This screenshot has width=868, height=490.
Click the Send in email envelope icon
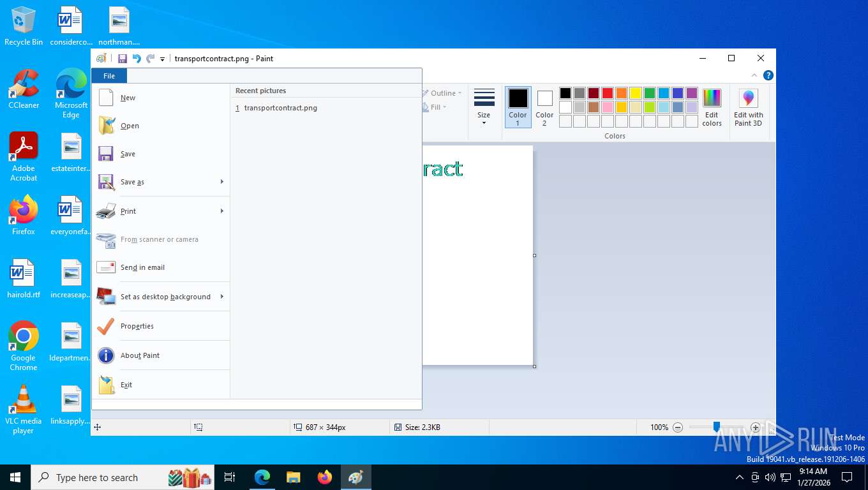point(106,267)
